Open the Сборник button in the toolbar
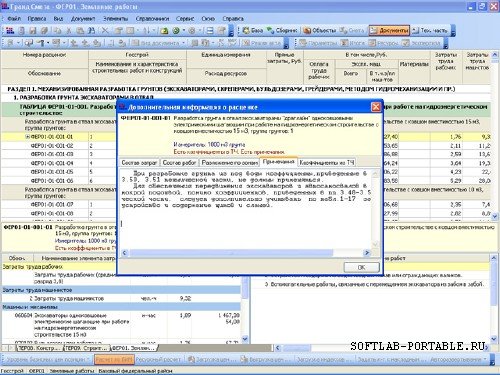This screenshot has width=500, height=375. pyautogui.click(x=282, y=31)
